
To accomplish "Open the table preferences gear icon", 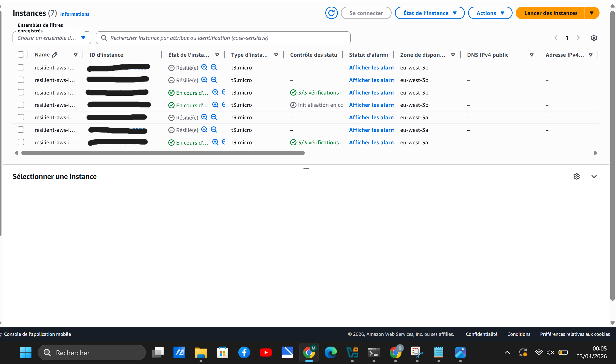I will point(594,38).
